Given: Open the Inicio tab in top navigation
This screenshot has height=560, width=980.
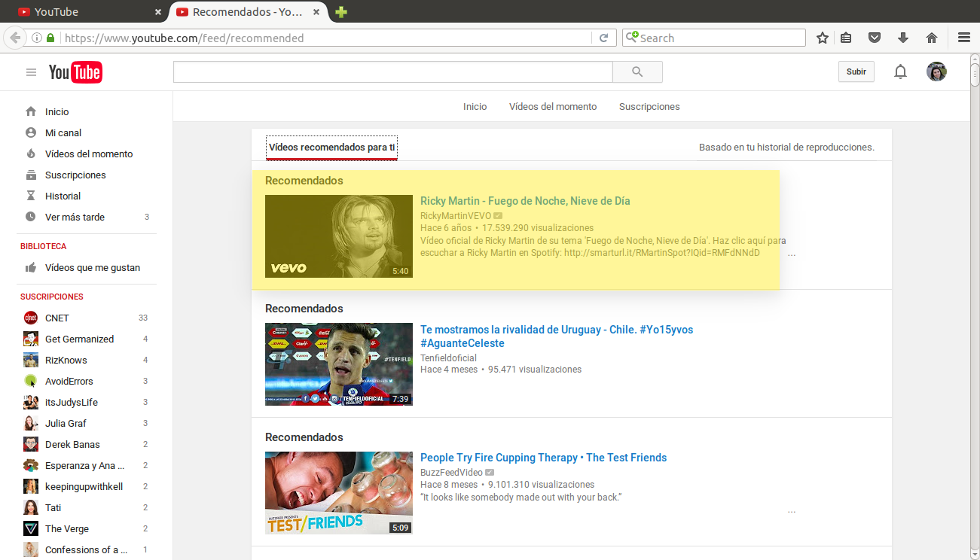Looking at the screenshot, I should point(475,107).
